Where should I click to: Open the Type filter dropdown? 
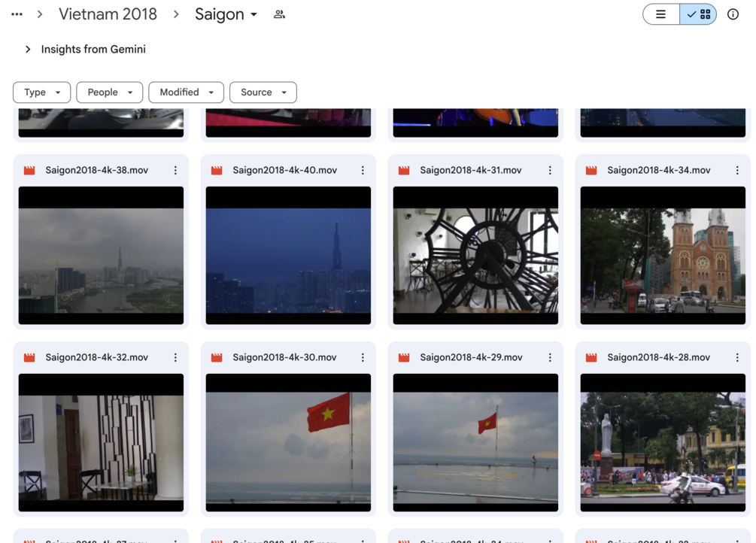coord(42,92)
